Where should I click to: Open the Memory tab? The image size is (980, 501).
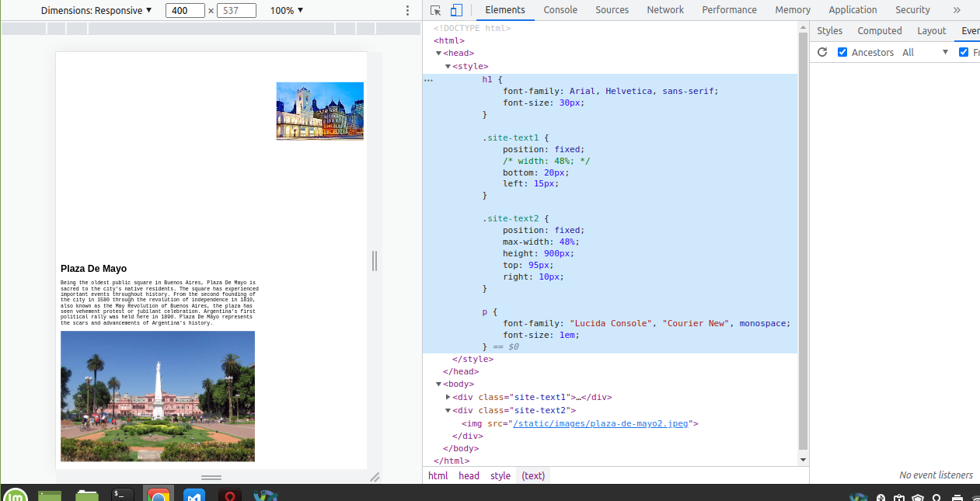(793, 10)
